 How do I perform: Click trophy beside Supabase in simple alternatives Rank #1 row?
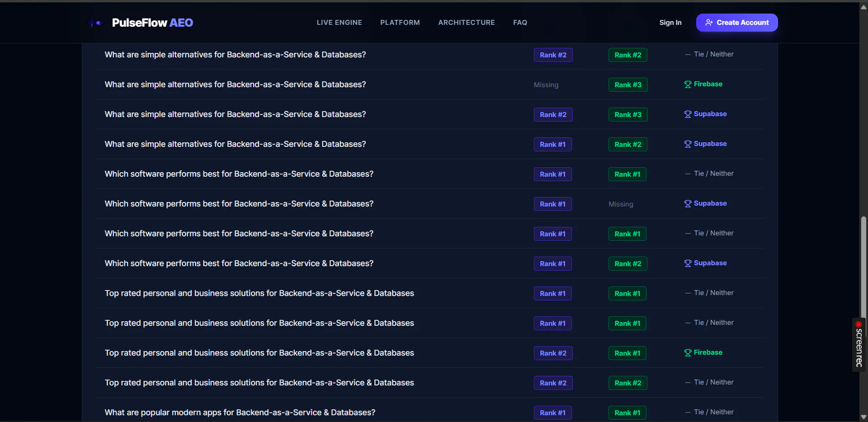pyautogui.click(x=688, y=144)
